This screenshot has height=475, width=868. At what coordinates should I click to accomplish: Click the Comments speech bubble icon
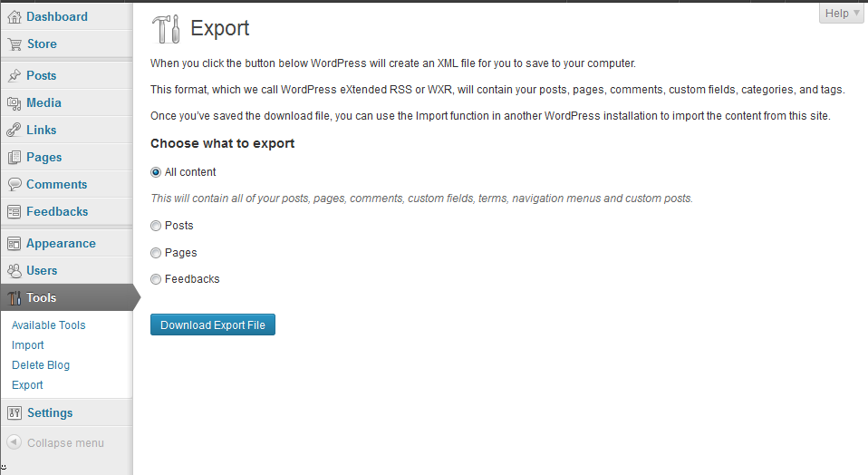click(x=14, y=184)
